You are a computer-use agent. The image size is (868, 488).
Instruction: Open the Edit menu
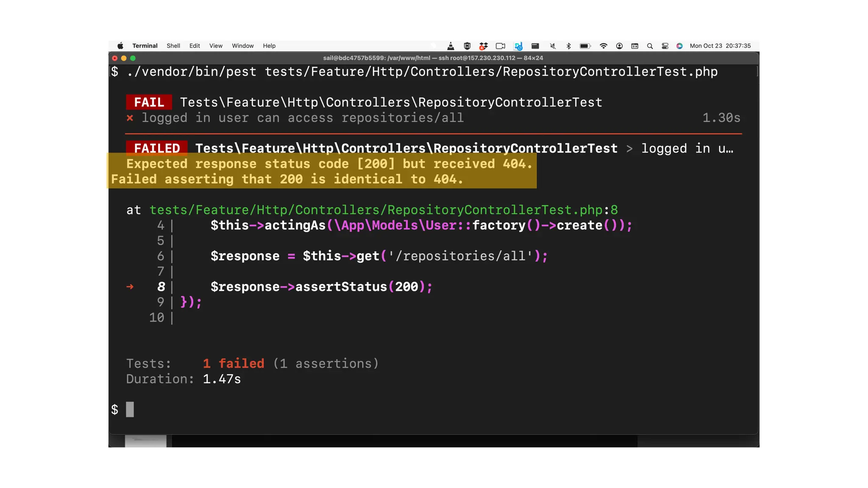coord(195,46)
